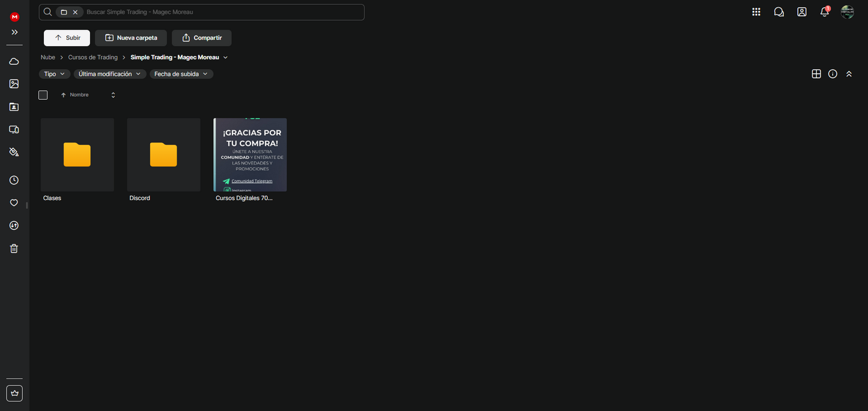Expand the Tipo filter dropdown
The height and width of the screenshot is (411, 868).
[x=54, y=74]
